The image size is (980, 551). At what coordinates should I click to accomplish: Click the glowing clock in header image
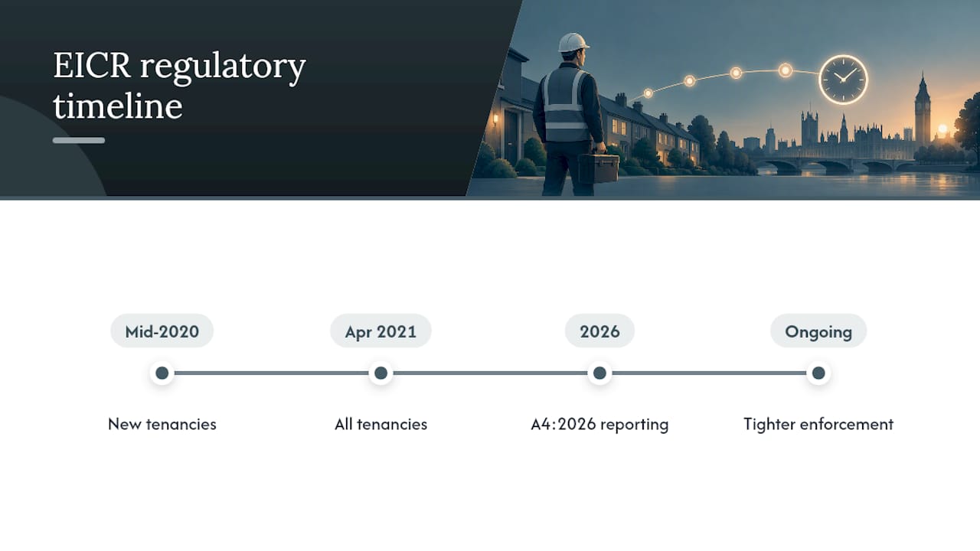(843, 80)
